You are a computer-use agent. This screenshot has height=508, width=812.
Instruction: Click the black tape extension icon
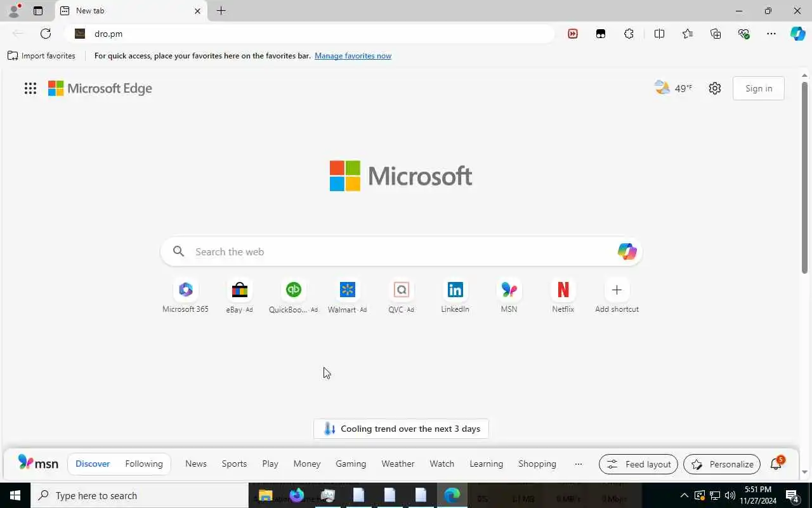pyautogui.click(x=601, y=34)
